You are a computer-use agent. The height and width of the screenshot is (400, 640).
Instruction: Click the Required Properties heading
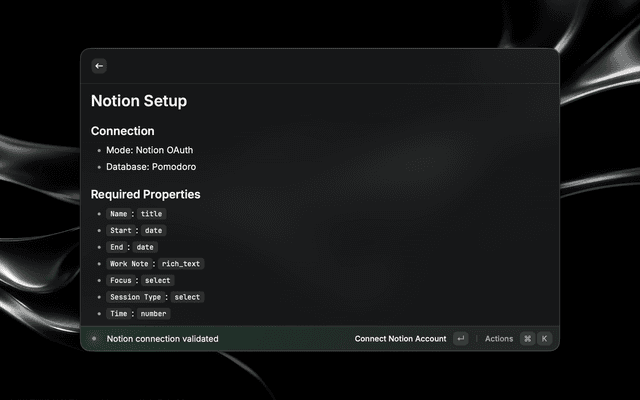click(x=145, y=194)
